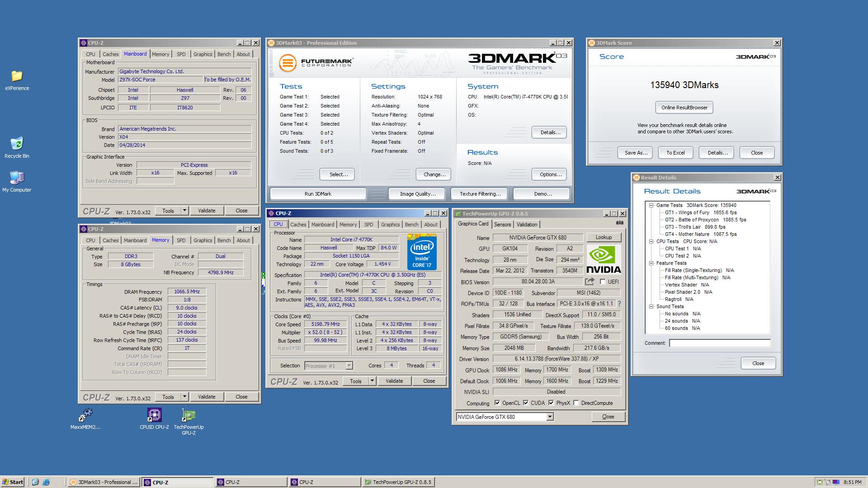Click the Bus Interface question mark icon
The image size is (868, 488).
tap(619, 304)
